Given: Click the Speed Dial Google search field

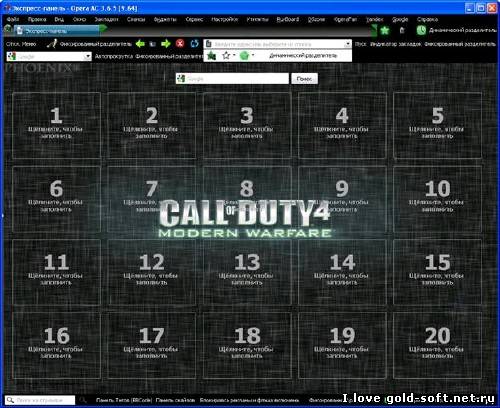Looking at the screenshot, I should pyautogui.click(x=232, y=79).
